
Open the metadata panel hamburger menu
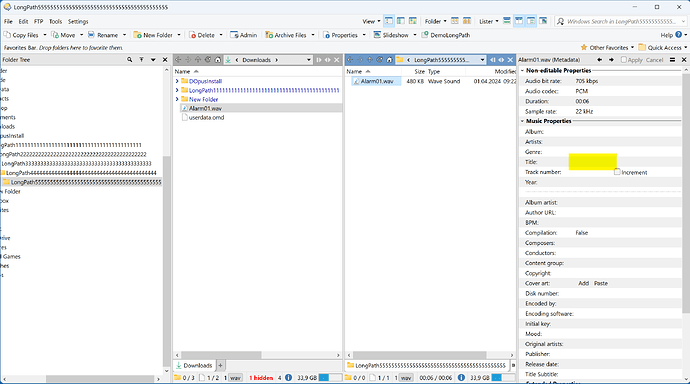pos(672,59)
